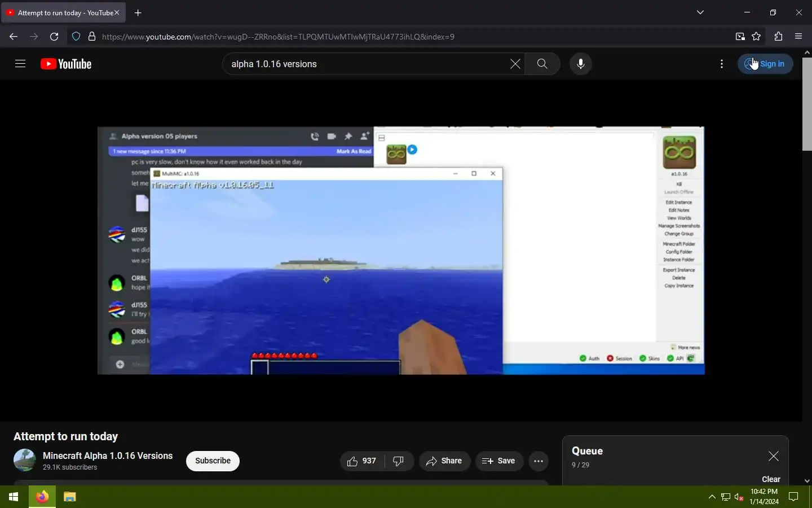Open the Minecraft Alpha 1.0.16 Versions channel avatar
This screenshot has width=812, height=508.
[25, 460]
